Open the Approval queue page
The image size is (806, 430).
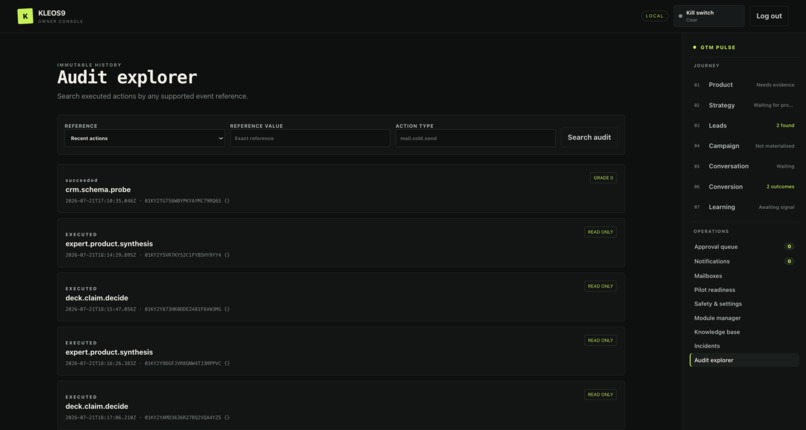pos(744,247)
